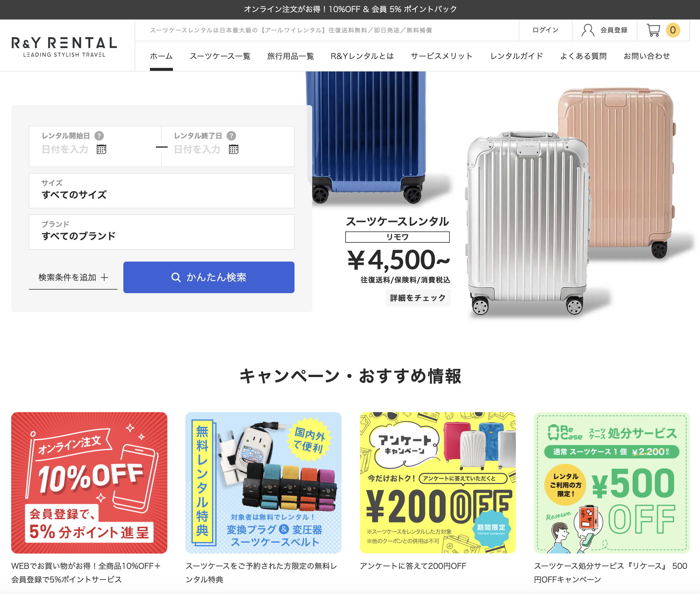The height and width of the screenshot is (594, 700).
Task: Open calendar icon for rental start date
Action: point(101,149)
